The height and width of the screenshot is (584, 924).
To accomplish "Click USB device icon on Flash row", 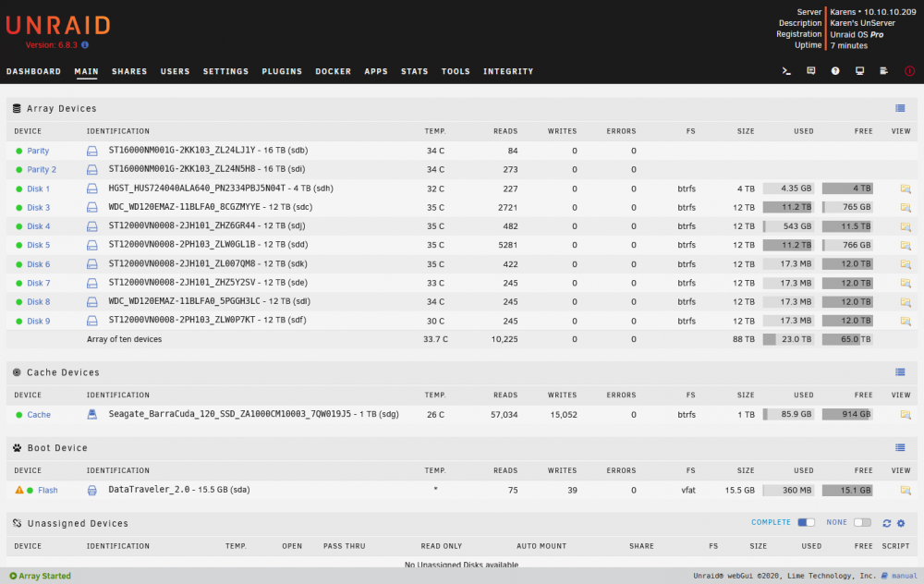I will click(91, 491).
